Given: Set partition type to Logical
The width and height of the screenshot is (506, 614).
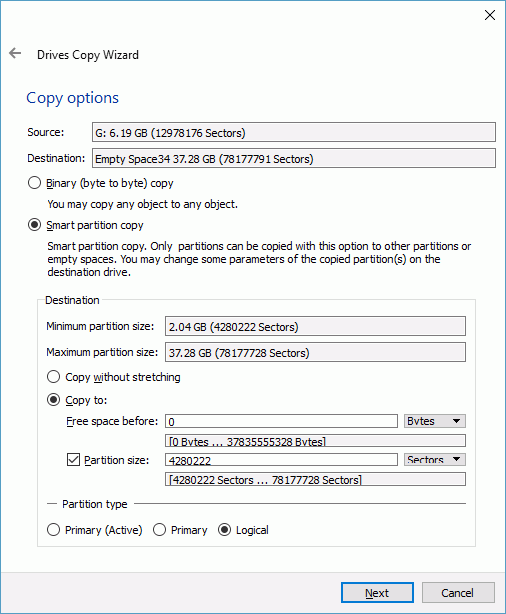Looking at the screenshot, I should (x=224, y=530).
